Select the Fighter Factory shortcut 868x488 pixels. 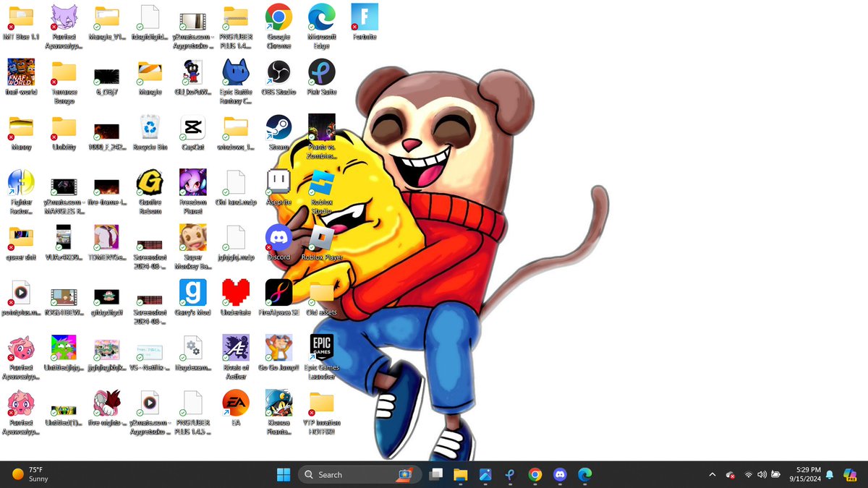coord(21,191)
